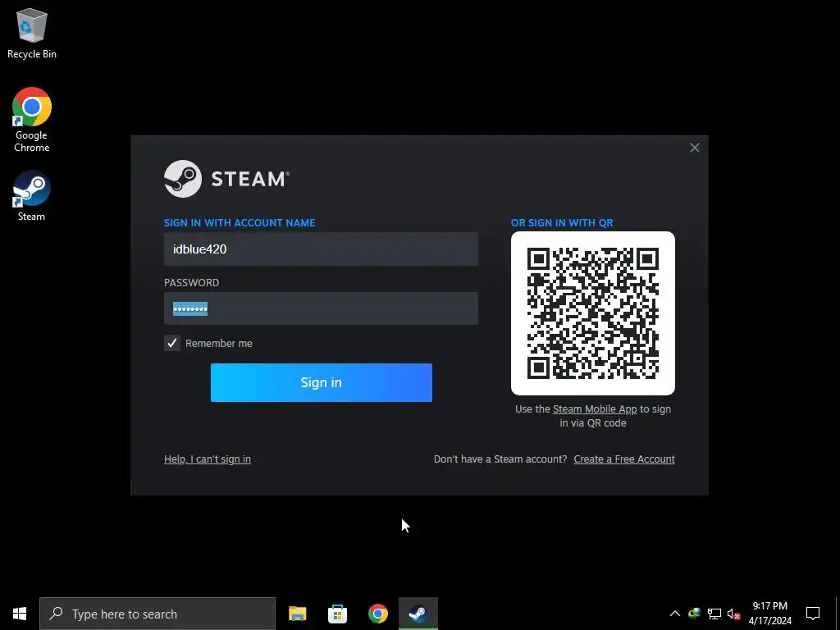Screen dimensions: 840x630
Task: Click the colorful tray icon beside network
Action: (x=694, y=614)
